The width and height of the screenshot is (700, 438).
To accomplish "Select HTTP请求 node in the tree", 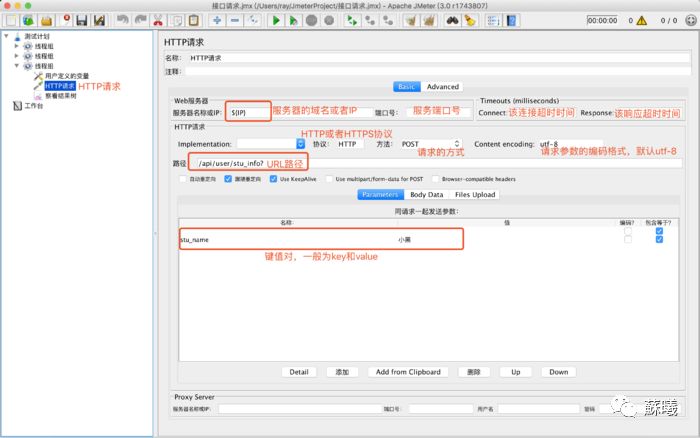I will point(60,86).
